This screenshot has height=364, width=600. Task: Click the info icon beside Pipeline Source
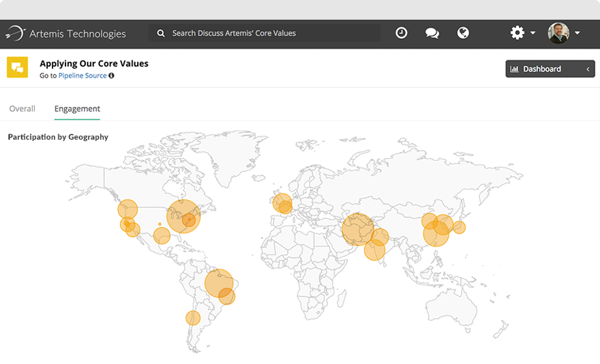point(111,76)
